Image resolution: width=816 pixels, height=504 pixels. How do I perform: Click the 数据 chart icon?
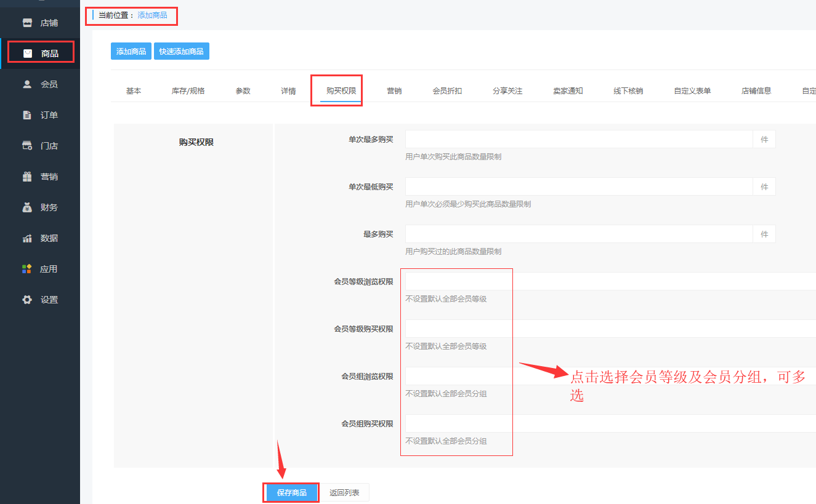[x=27, y=238]
